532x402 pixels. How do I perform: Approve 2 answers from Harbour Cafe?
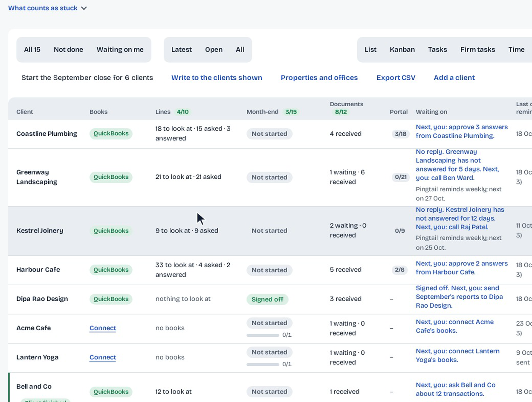pyautogui.click(x=462, y=268)
